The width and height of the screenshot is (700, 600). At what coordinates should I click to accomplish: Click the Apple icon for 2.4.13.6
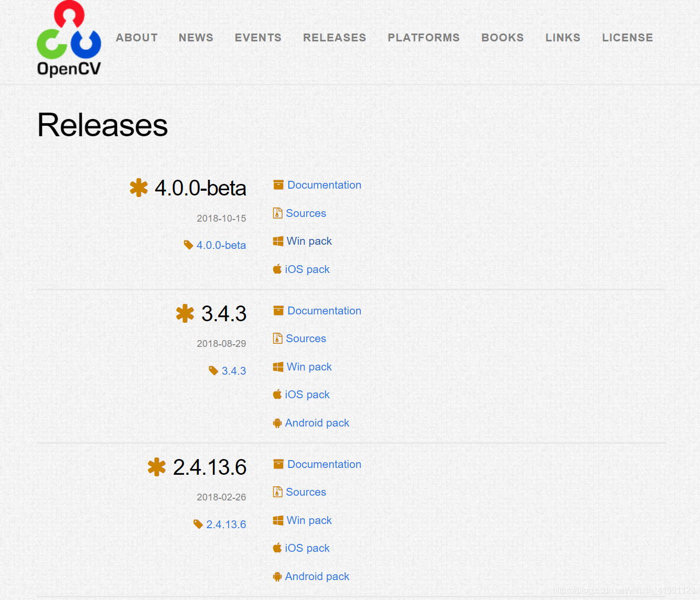click(277, 548)
